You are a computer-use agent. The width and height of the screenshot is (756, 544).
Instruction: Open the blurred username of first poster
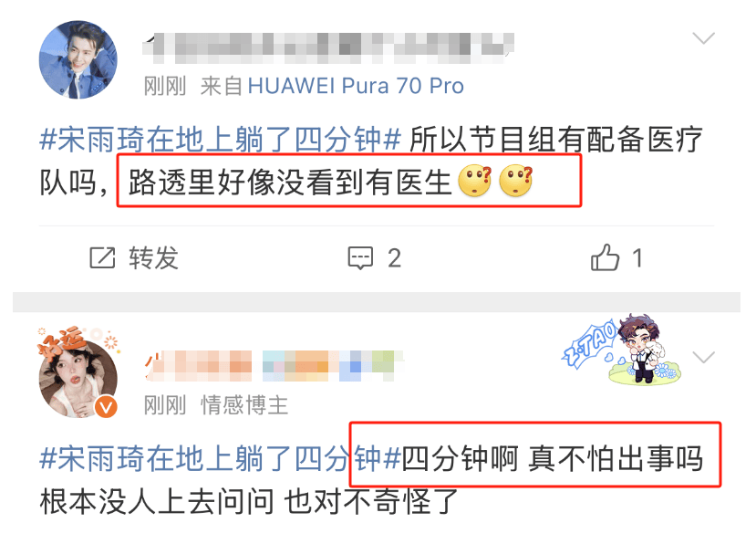click(328, 48)
